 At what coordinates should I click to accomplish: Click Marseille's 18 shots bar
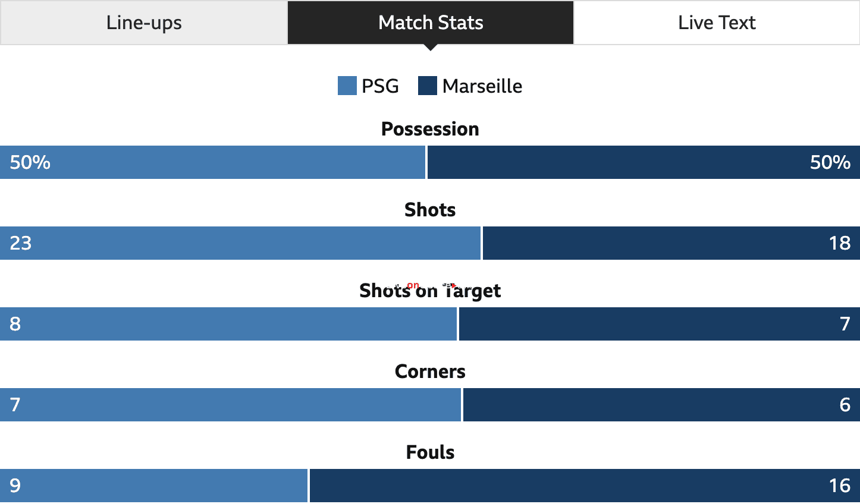coord(671,243)
